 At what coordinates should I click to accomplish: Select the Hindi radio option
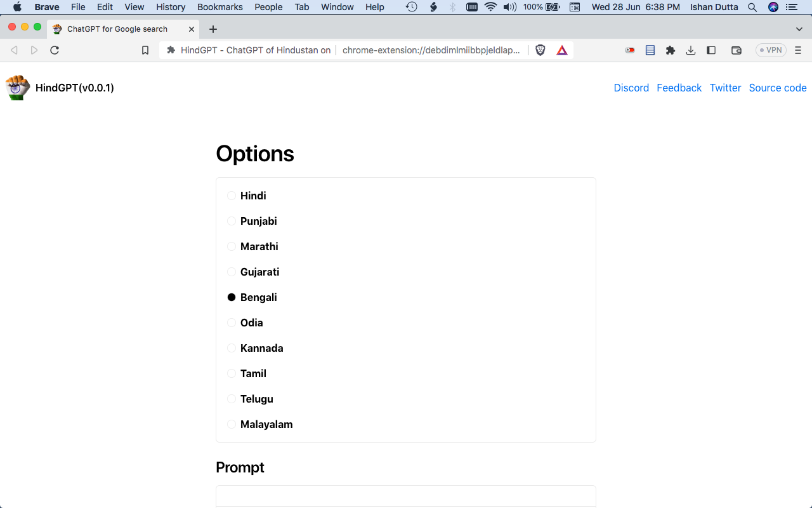232,196
